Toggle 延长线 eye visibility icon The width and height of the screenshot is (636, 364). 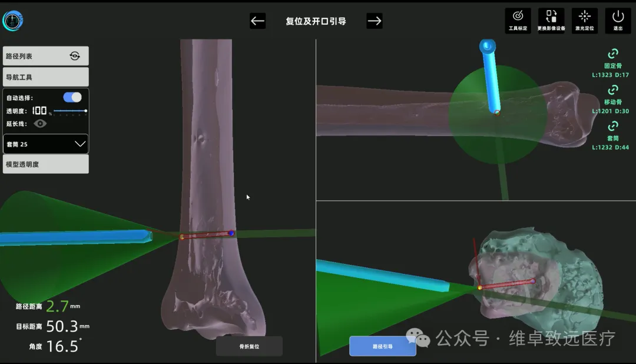click(x=40, y=123)
